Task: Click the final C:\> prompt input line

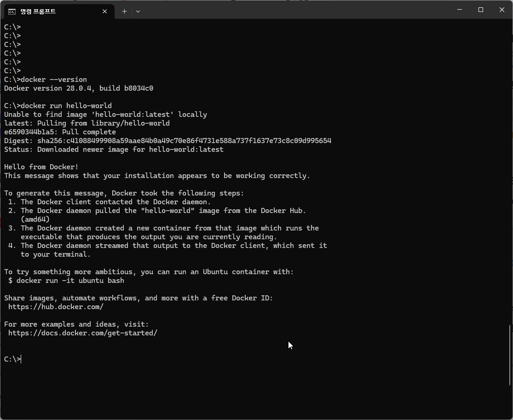Action: [12, 359]
